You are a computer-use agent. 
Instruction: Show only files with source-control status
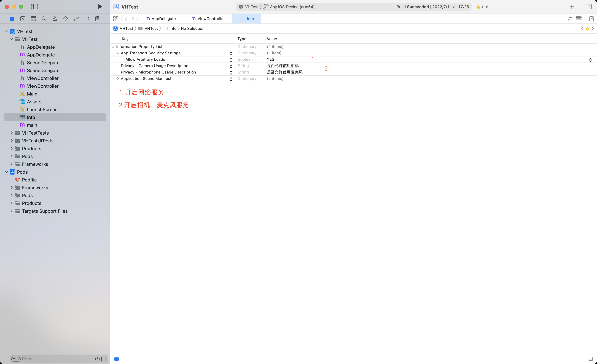[x=104, y=359]
